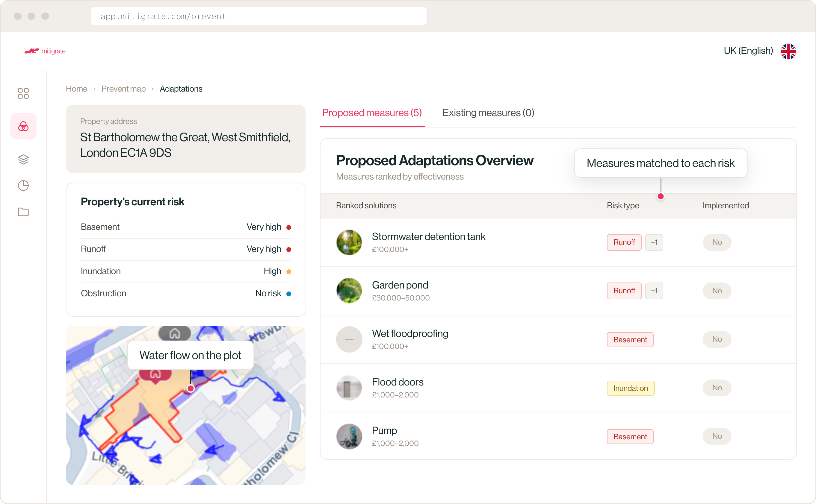Toggle Implemented 'No' for Flood doors
The image size is (816, 504).
717,388
